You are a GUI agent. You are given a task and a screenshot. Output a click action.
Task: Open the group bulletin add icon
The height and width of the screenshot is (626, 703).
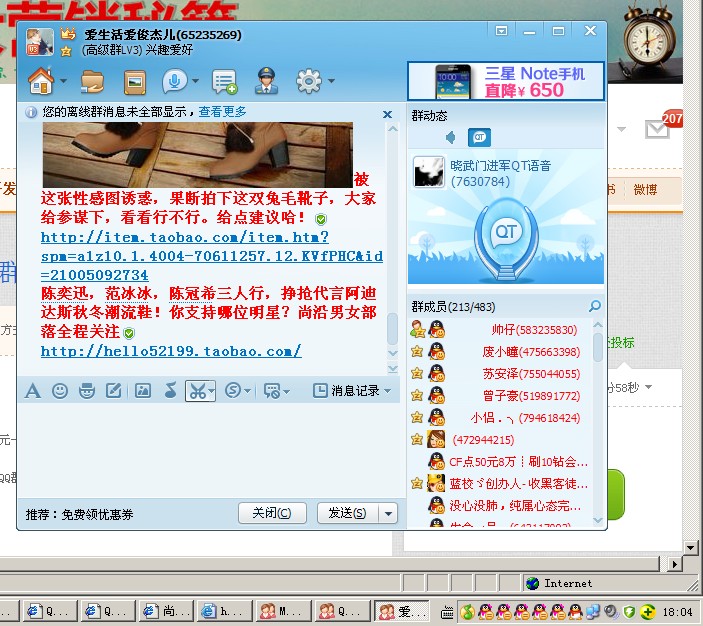224,82
